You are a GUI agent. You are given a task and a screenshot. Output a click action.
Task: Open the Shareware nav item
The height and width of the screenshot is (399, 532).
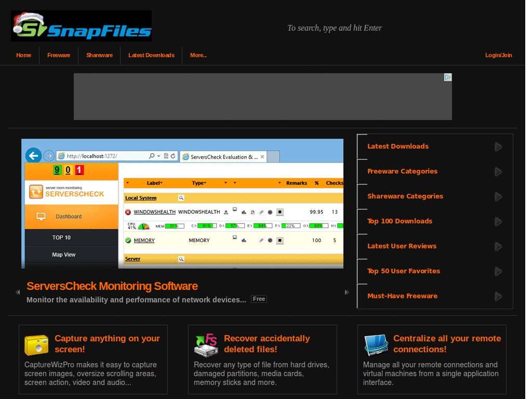tap(99, 55)
